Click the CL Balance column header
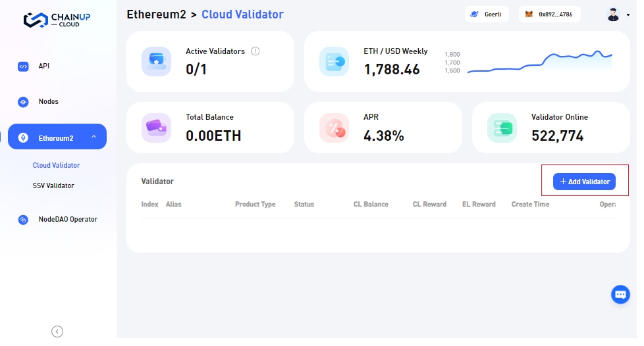644x346 pixels. 371,205
